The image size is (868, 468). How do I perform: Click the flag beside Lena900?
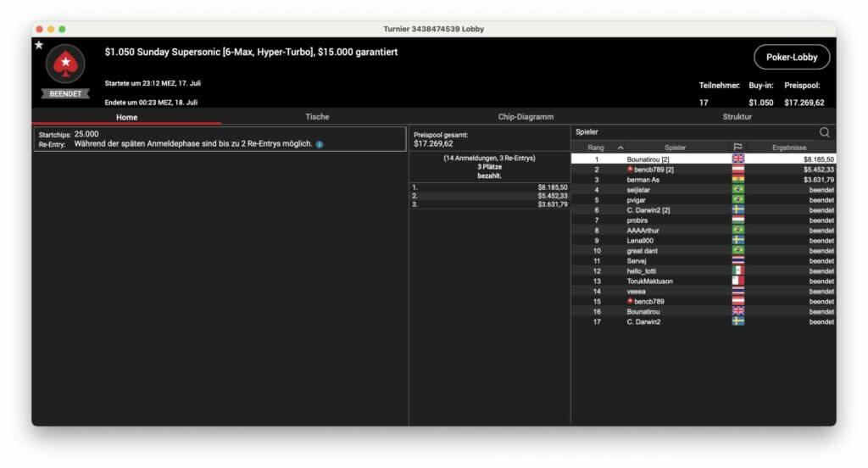738,241
